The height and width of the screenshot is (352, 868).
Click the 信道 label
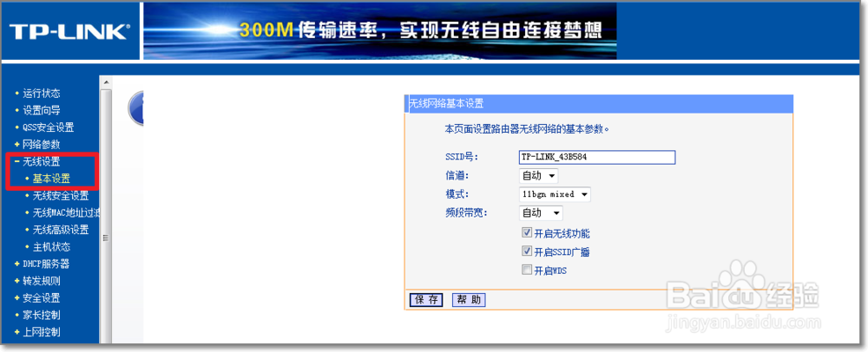click(x=457, y=176)
